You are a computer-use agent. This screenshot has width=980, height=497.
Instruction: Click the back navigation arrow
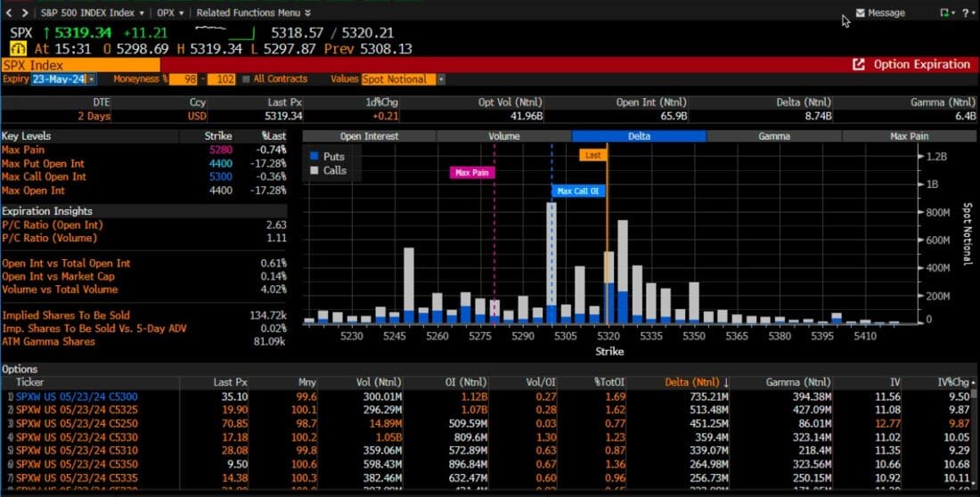coord(9,13)
